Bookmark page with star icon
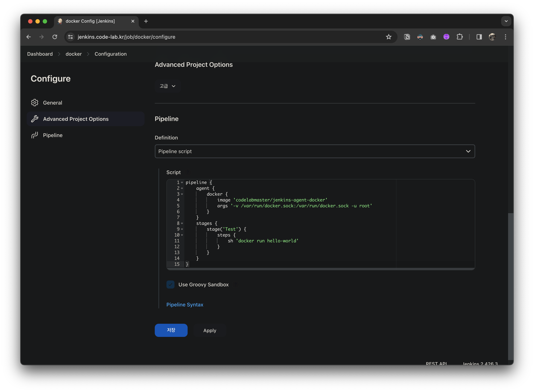This screenshot has height=392, width=534. click(389, 37)
